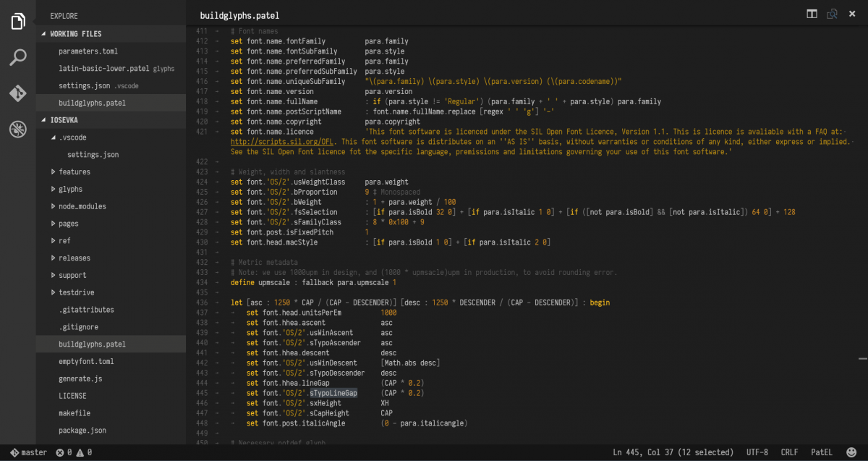Collapse the .vscode folder
Screen dimensions: 868x461
111,138
